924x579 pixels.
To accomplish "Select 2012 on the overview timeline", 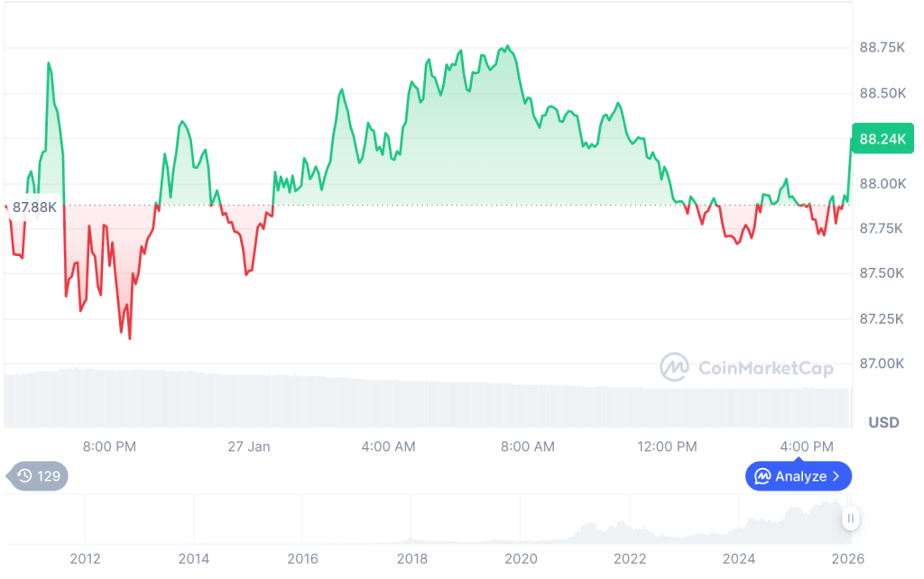I will tap(85, 558).
